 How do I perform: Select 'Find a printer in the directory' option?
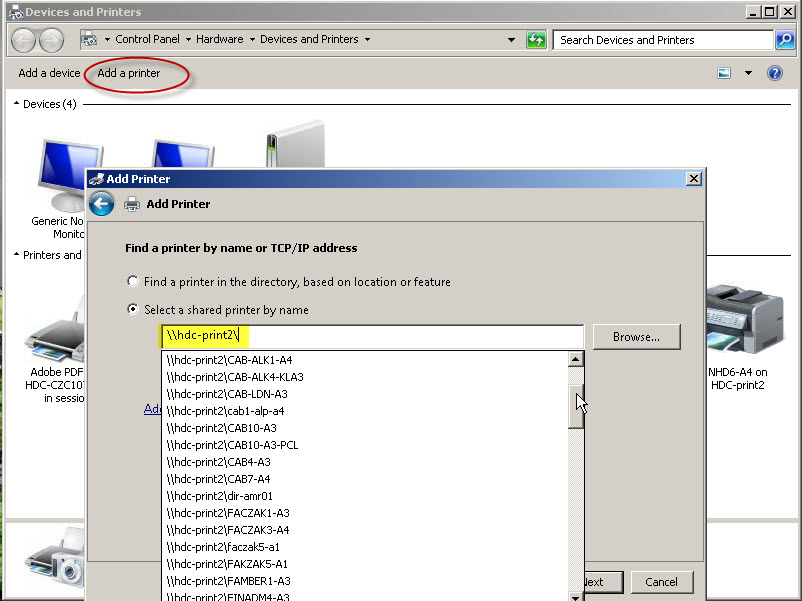point(133,282)
